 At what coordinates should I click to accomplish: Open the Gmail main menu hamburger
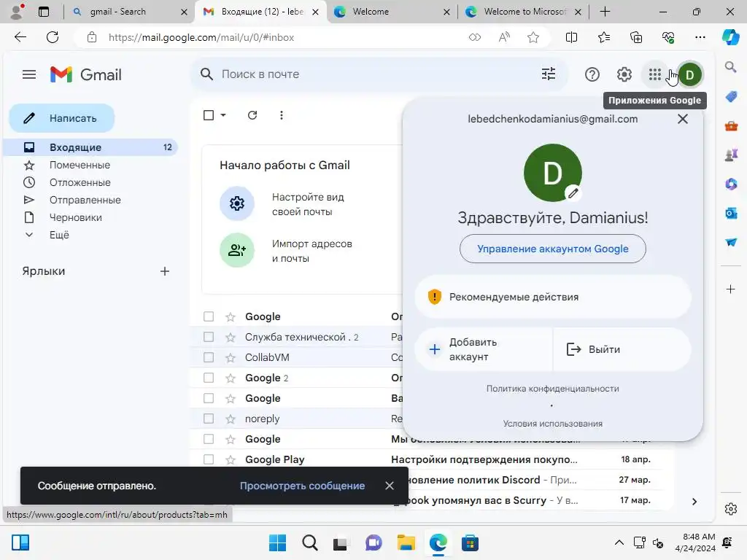[x=29, y=74]
